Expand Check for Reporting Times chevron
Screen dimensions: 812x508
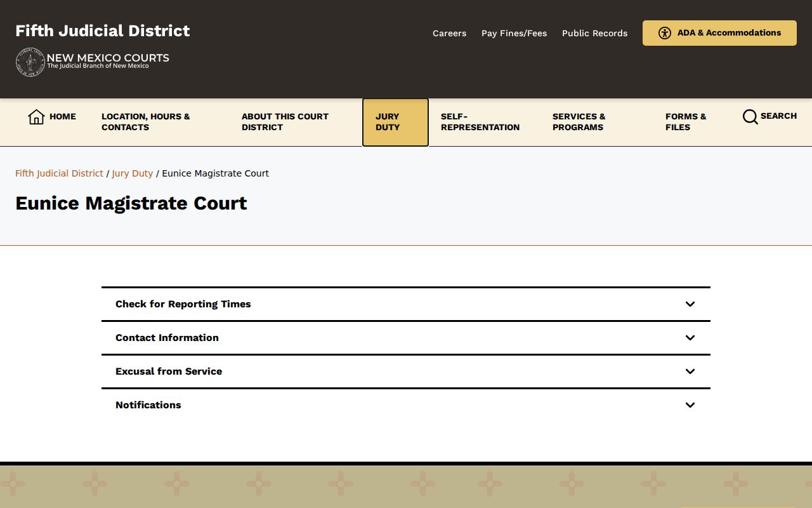[x=690, y=304]
